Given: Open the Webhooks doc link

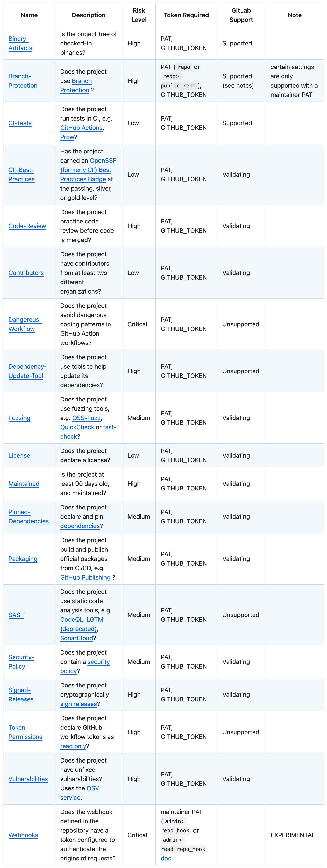Looking at the screenshot, I should [x=166, y=858].
